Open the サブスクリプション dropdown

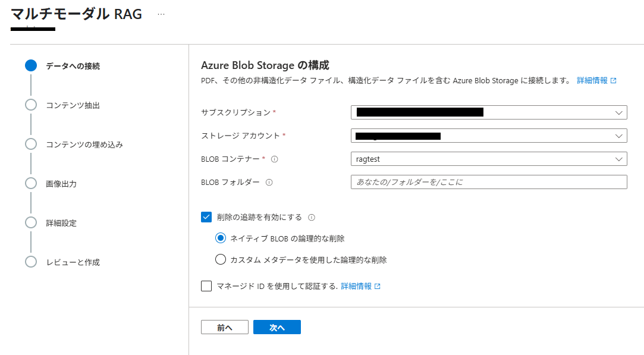click(x=489, y=112)
